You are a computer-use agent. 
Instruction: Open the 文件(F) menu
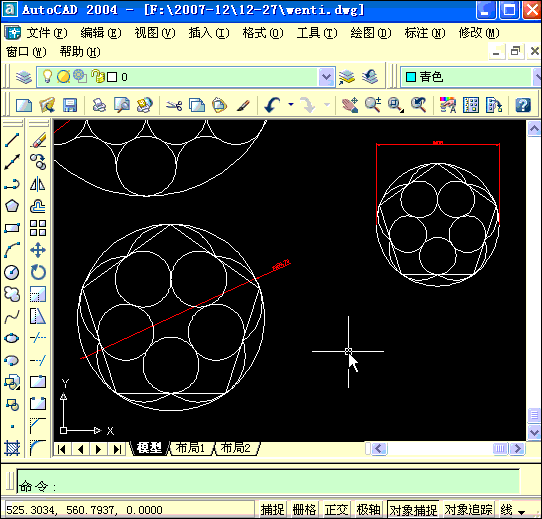pos(47,33)
